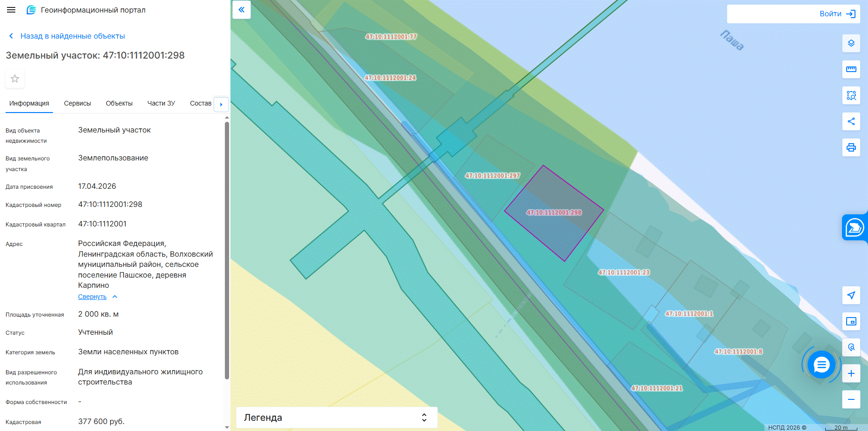The image size is (868, 431).
Task: Open the map layers tool
Action: point(851,43)
